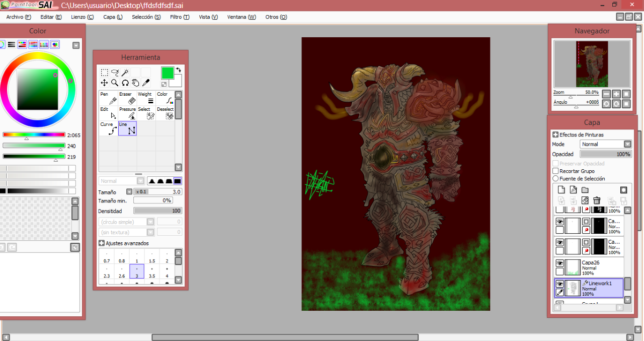The image size is (644, 341).
Task: Add a layer mask
Action: click(x=623, y=190)
